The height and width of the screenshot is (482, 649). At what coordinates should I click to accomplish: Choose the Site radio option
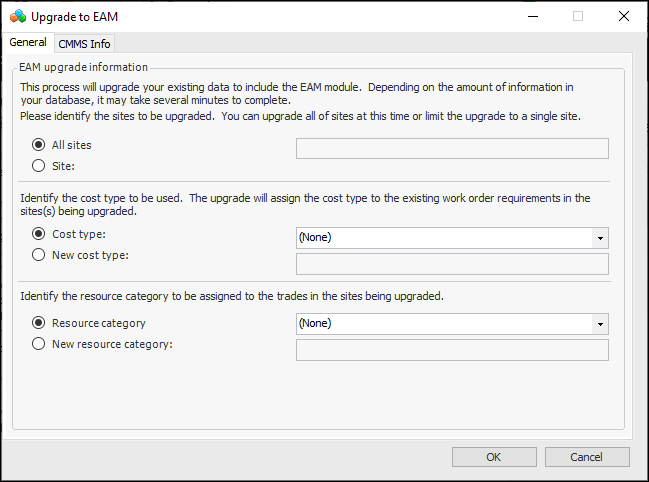pyautogui.click(x=39, y=165)
